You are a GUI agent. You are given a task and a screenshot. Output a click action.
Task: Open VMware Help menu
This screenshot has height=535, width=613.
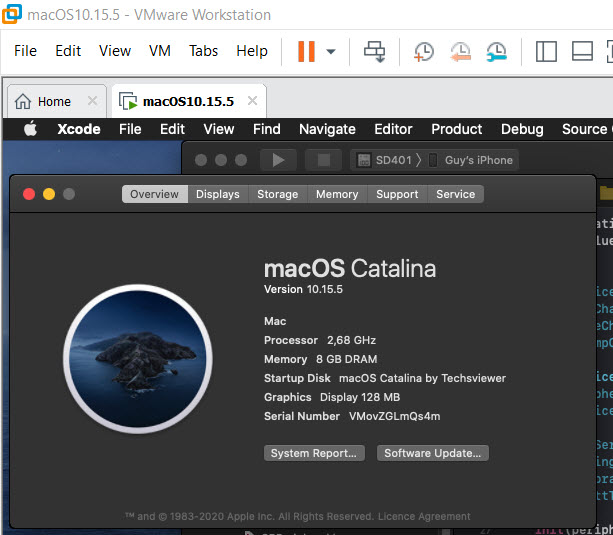coord(252,51)
